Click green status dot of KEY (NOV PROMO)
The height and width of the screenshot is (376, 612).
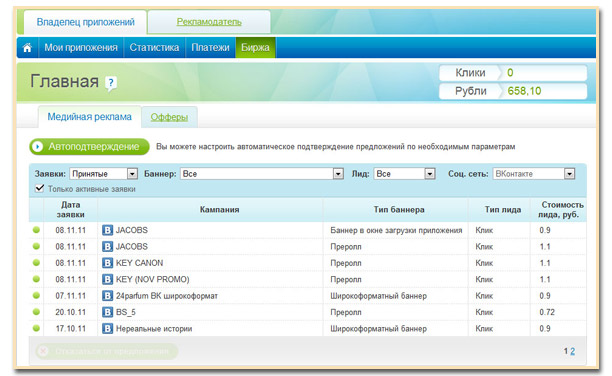(x=36, y=279)
